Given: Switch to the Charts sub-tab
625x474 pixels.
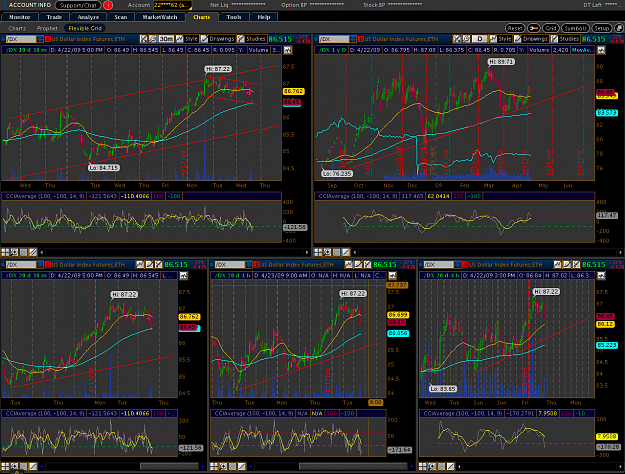Looking at the screenshot, I should tap(17, 28).
